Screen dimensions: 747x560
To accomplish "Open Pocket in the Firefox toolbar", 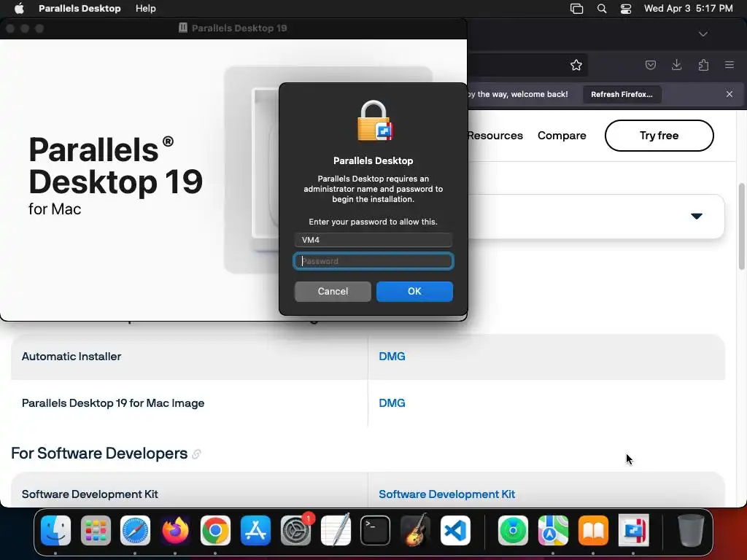I will pyautogui.click(x=650, y=65).
